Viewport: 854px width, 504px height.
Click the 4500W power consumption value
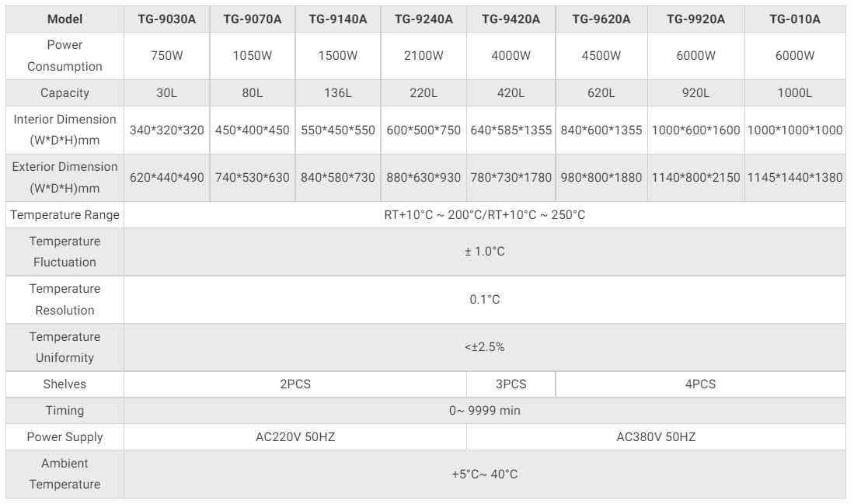[601, 56]
